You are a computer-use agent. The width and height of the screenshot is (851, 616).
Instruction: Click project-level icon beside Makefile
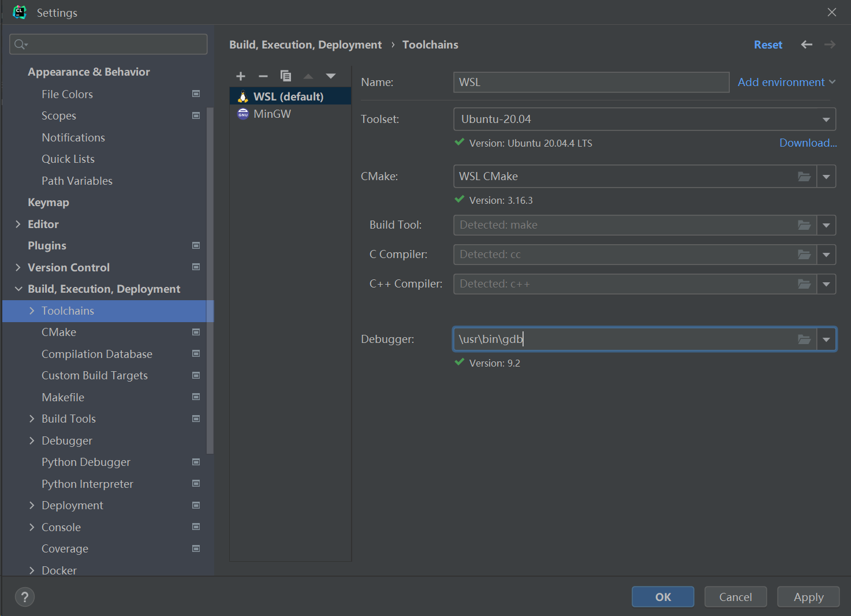(x=196, y=397)
